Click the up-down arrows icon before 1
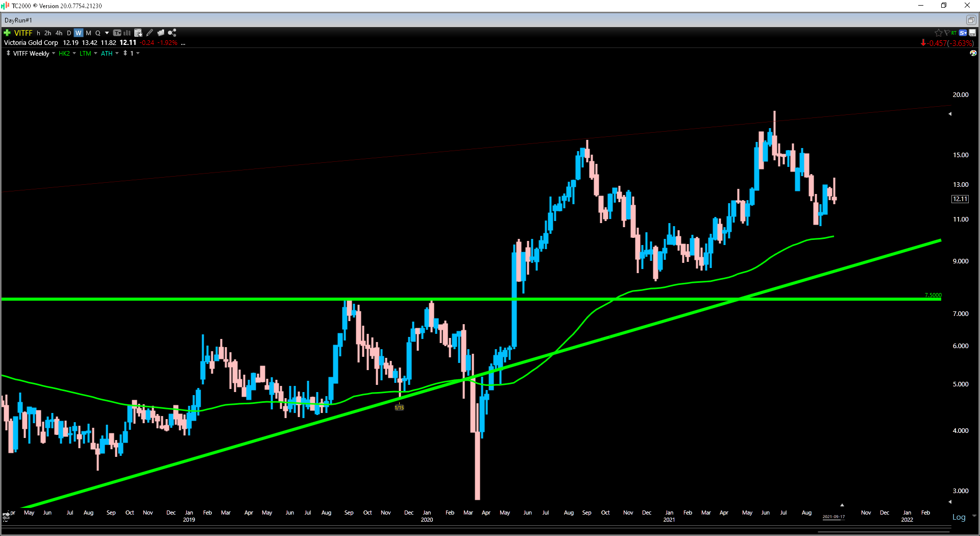Viewport: 980px width, 536px height. (125, 53)
